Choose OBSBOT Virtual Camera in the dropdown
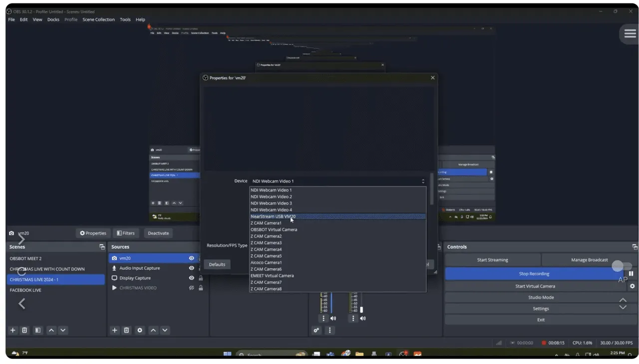This screenshot has height=364, width=639. pos(274,229)
